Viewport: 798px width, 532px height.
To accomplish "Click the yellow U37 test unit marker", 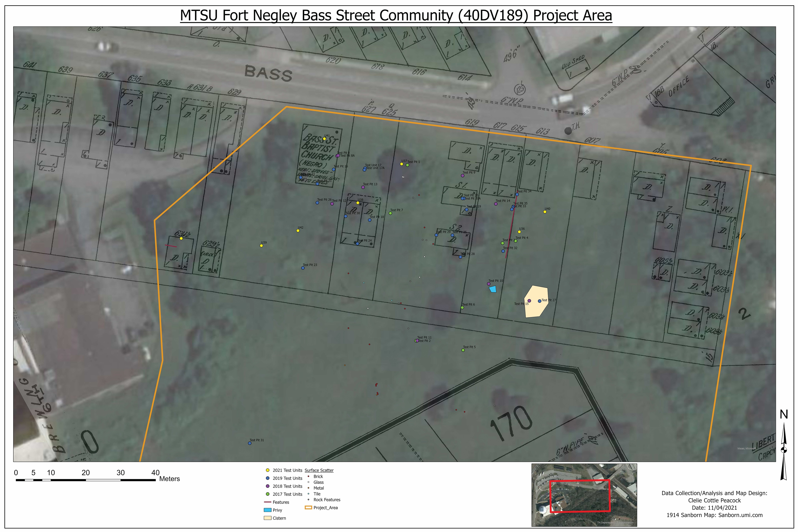I will 401,164.
